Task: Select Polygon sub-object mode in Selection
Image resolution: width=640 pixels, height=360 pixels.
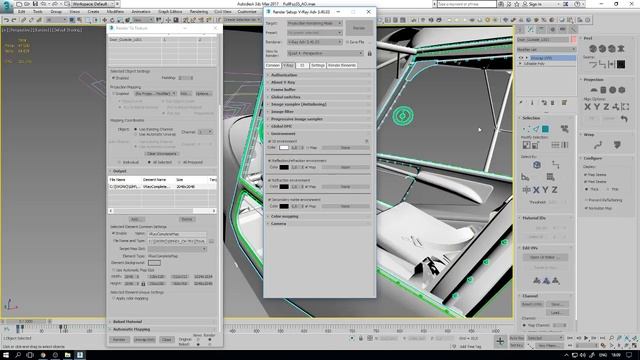Action: pos(545,129)
